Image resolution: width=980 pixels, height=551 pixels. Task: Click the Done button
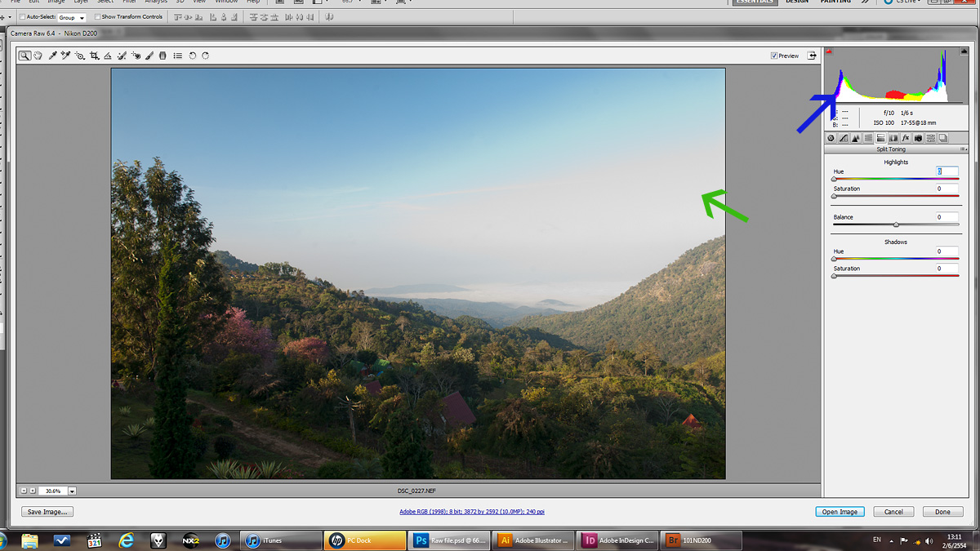(942, 512)
